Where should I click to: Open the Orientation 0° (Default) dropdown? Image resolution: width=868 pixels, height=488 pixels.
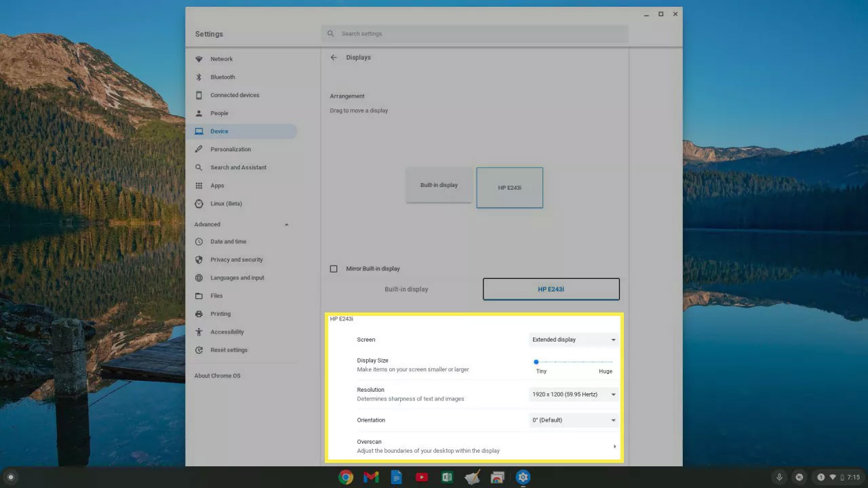click(x=574, y=420)
